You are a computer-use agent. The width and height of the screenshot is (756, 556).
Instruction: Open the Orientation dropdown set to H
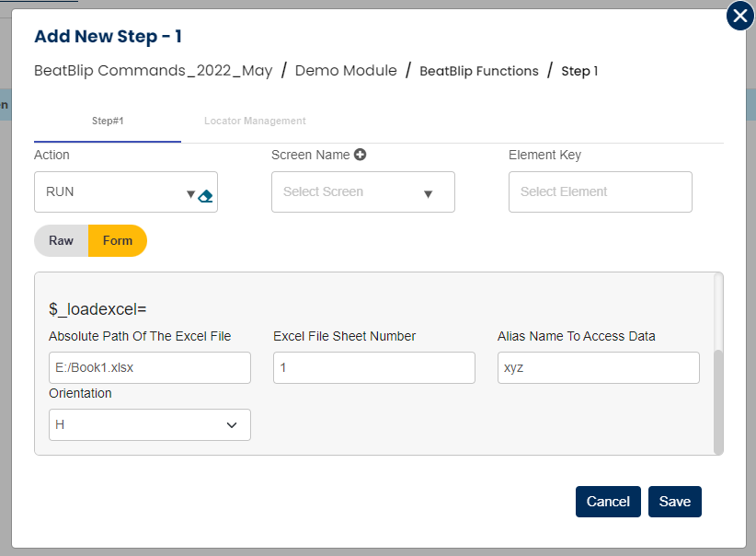click(149, 424)
